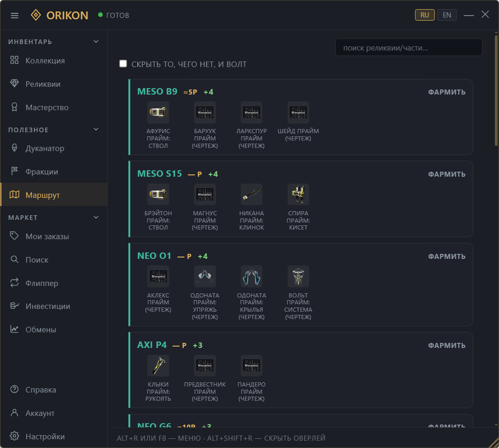Click the MESO S15 relic title
This screenshot has width=499, height=448.
tap(160, 174)
